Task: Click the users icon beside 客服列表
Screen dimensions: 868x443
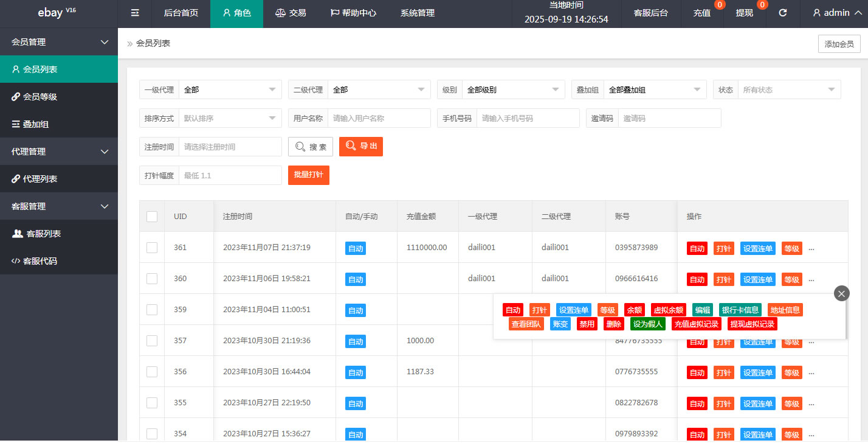Action: tap(18, 234)
